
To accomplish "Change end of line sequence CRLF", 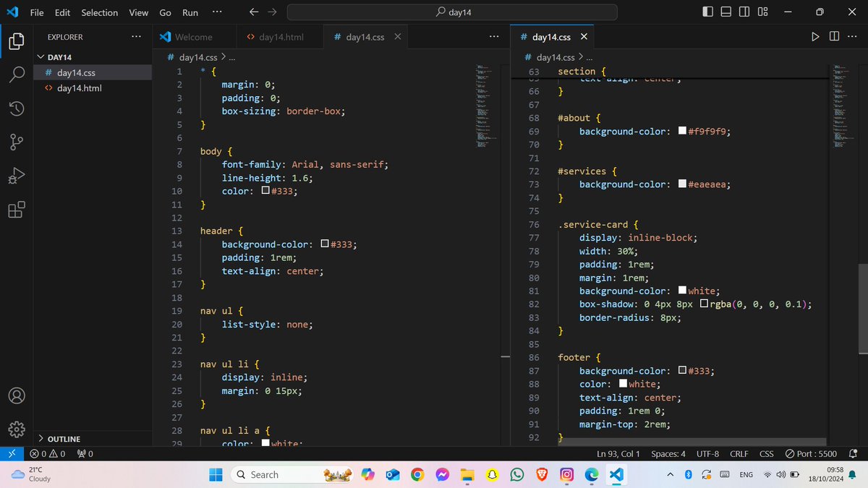I will tap(739, 454).
